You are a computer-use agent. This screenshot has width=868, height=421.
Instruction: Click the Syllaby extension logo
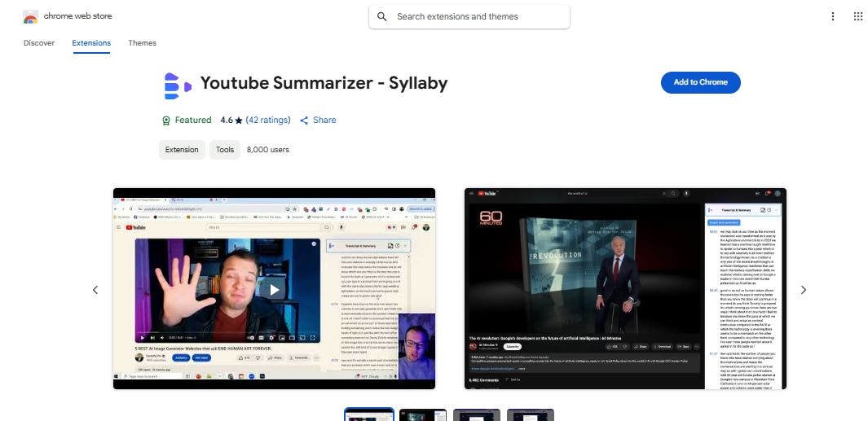178,86
